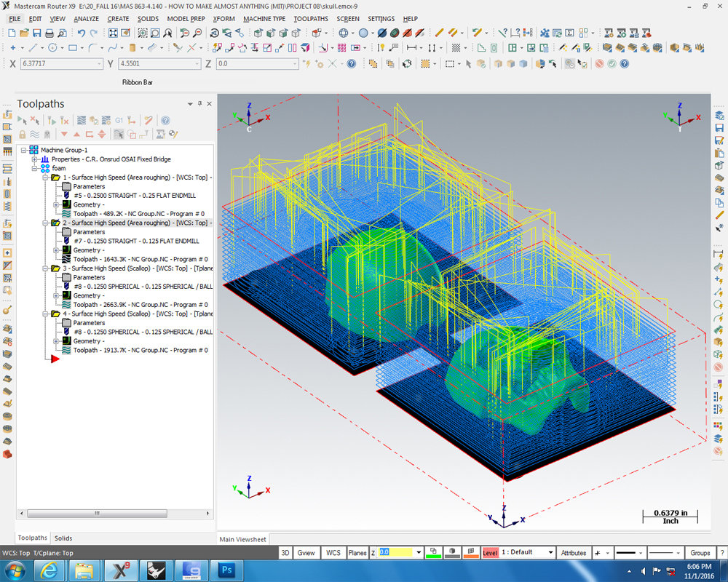
Task: Select tool #5 - 0.2500 STRAIGHT entry
Action: point(135,196)
